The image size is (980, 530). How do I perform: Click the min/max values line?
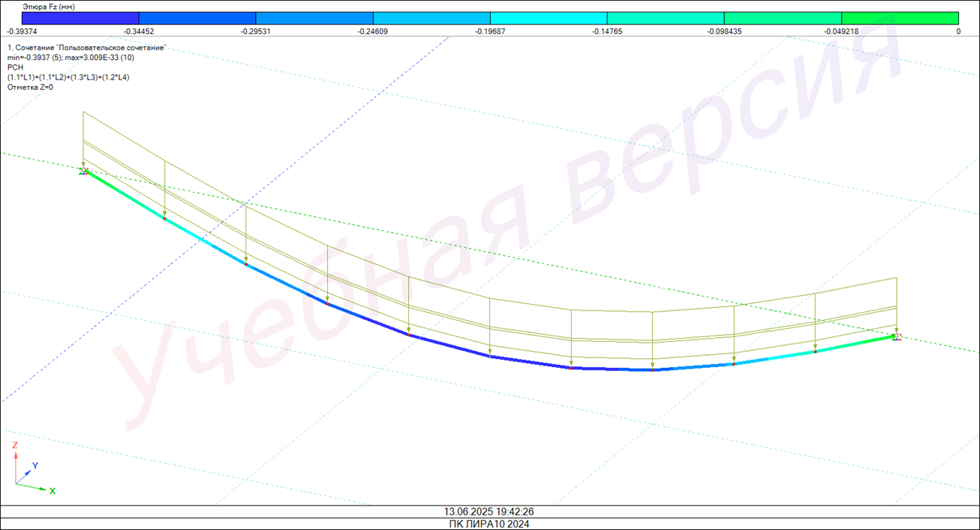coord(70,58)
